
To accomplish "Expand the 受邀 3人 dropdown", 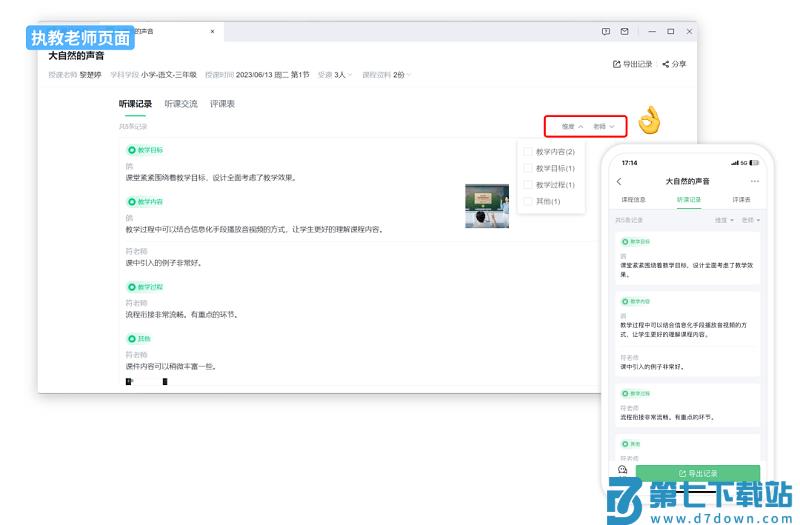I will (335, 75).
